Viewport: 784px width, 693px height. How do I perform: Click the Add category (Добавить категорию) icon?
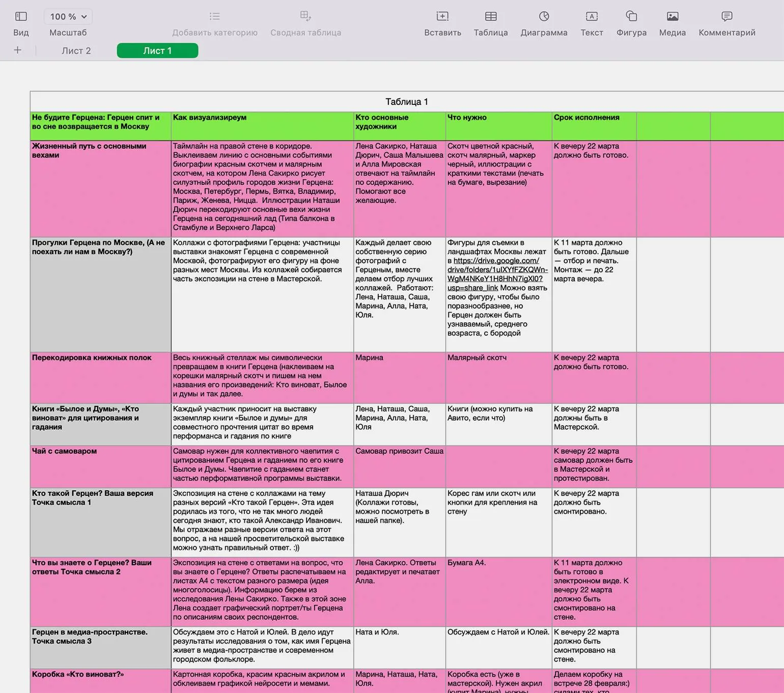(214, 17)
